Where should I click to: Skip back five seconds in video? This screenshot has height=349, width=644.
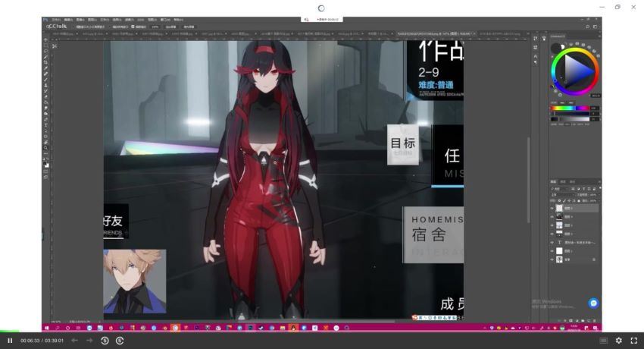pyautogui.click(x=105, y=341)
